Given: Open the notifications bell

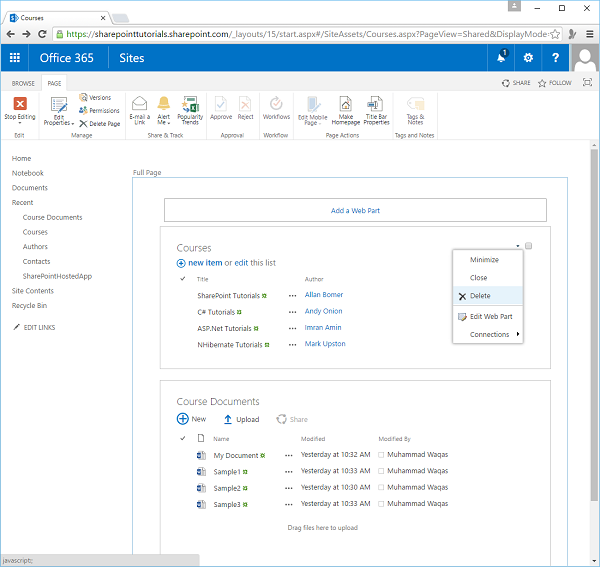Looking at the screenshot, I should [501, 57].
